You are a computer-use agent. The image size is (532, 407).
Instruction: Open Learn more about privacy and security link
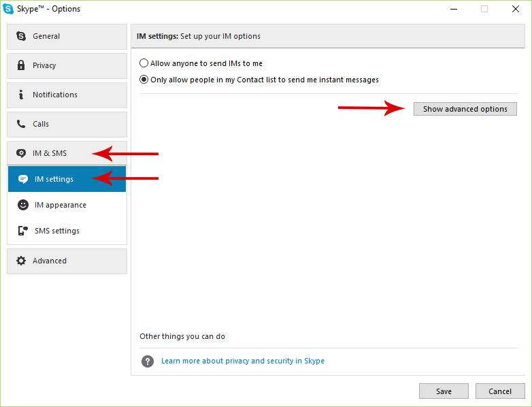coord(243,361)
